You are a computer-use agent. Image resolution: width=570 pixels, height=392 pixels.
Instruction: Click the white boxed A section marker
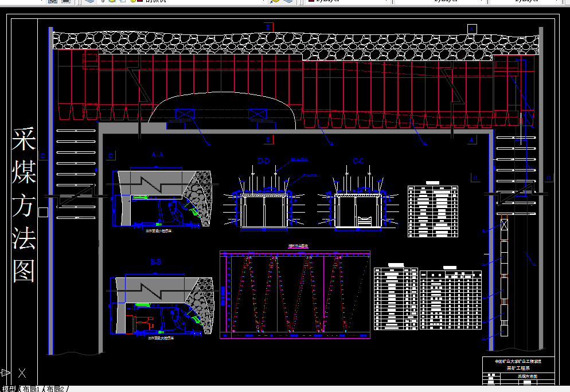pyautogui.click(x=471, y=29)
